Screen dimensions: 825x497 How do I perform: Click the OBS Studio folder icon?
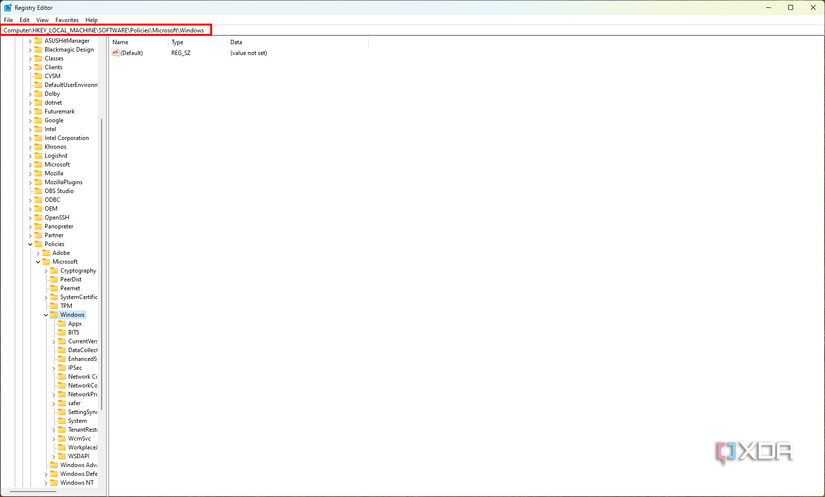[38, 191]
